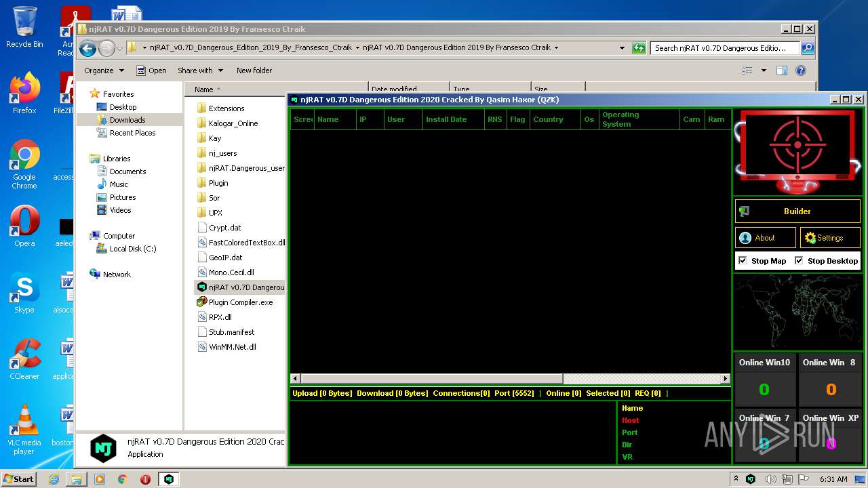The width and height of the screenshot is (868, 488).
Task: Open the Share with menu
Action: 200,70
